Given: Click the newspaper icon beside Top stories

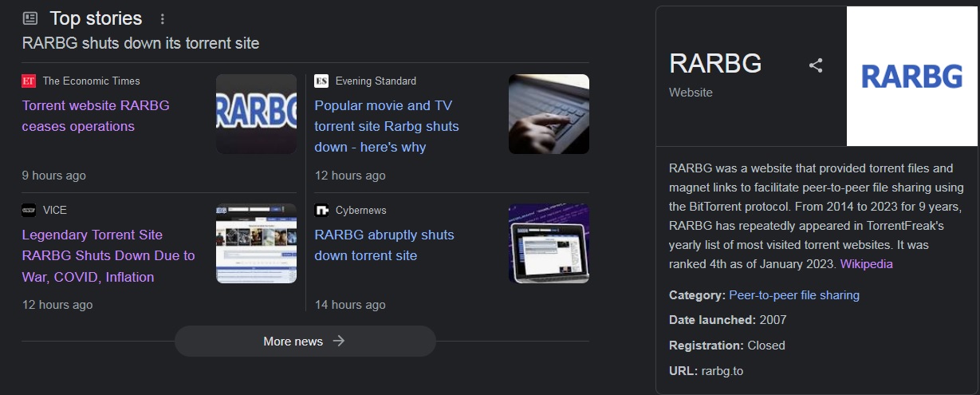Looking at the screenshot, I should [x=30, y=18].
